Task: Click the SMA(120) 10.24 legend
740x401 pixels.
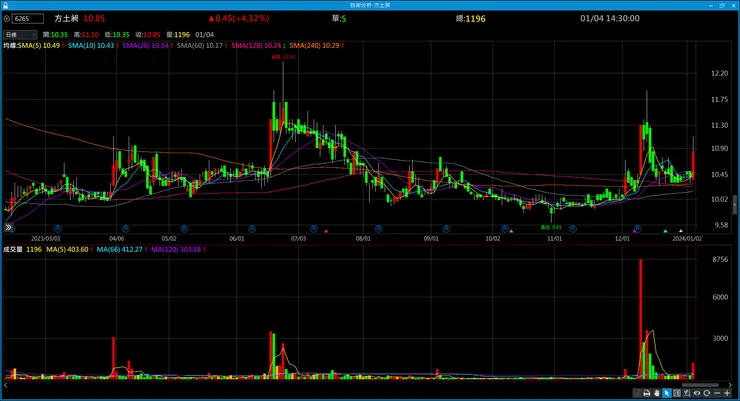Action: coord(258,46)
